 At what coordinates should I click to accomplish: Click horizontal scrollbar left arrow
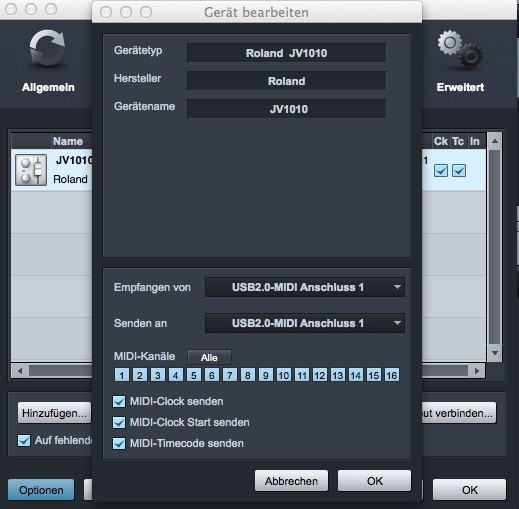[20, 371]
